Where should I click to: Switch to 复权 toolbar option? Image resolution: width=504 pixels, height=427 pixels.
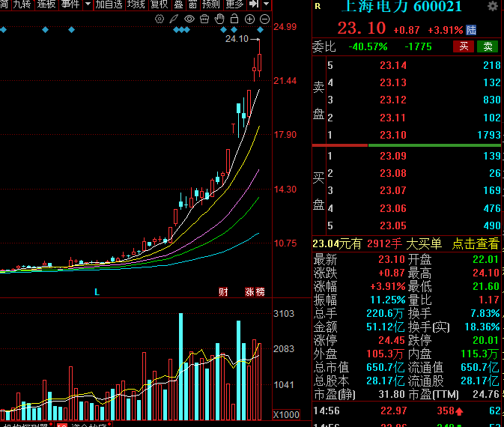click(159, 4)
